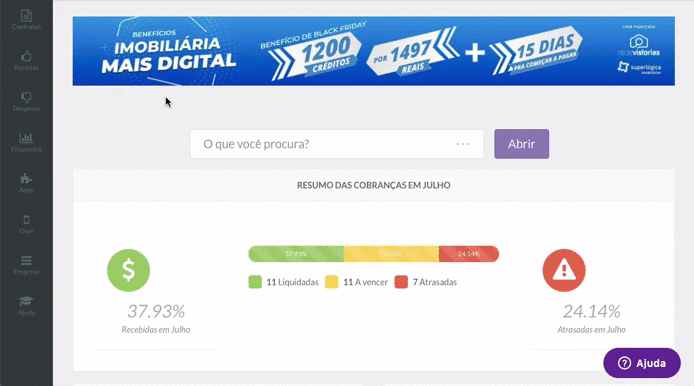The image size is (694, 386).
Task: Click the green dollar sign icon
Action: coord(128,270)
